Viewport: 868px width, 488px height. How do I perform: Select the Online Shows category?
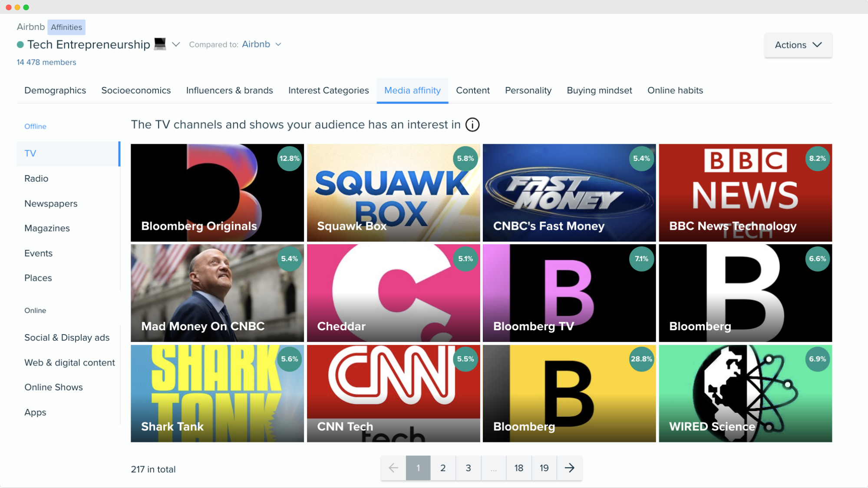53,387
